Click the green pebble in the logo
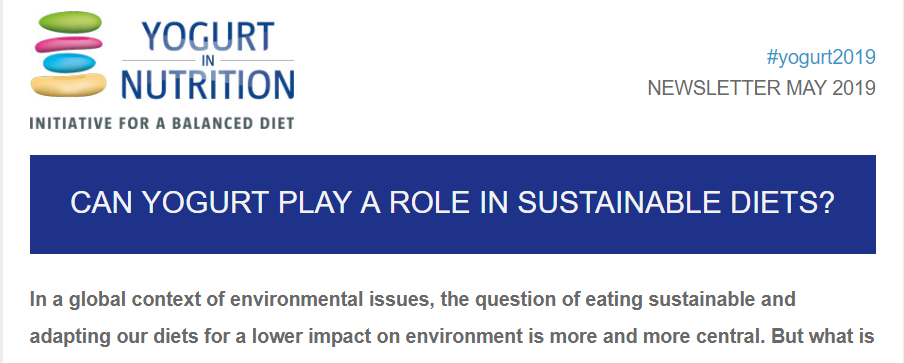Screen dimensions: 904x363 [69, 22]
